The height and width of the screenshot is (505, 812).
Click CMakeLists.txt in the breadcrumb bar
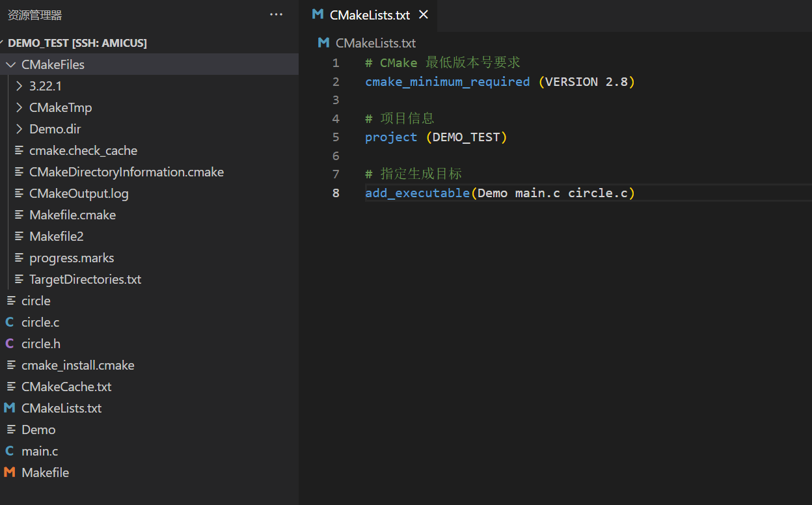[373, 42]
